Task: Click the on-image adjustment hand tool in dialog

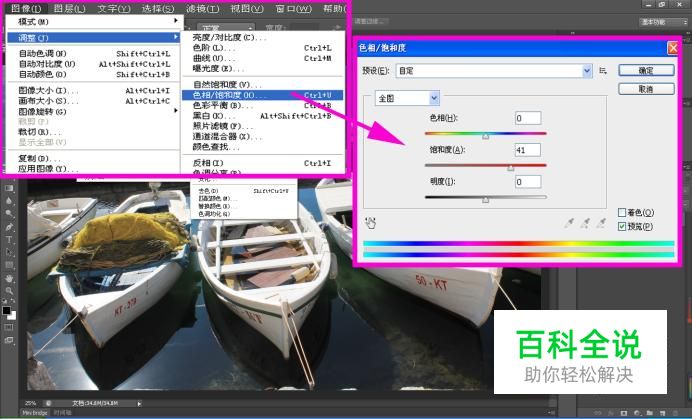Action: coord(370,223)
